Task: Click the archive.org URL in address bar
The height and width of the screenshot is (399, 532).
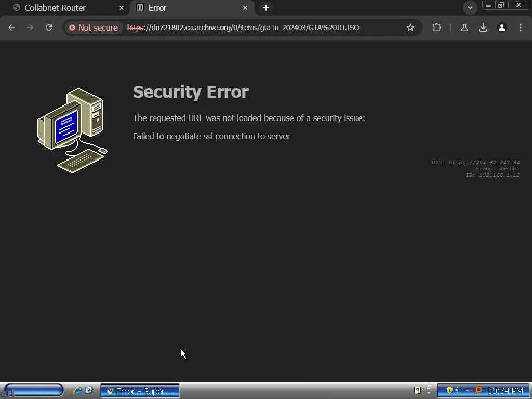Action: pyautogui.click(x=243, y=28)
